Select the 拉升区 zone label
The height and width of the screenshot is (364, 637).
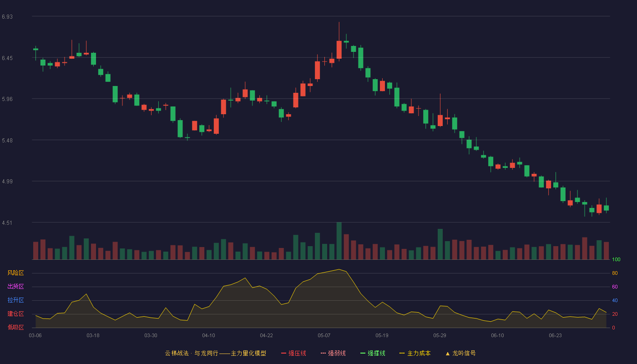[15, 300]
